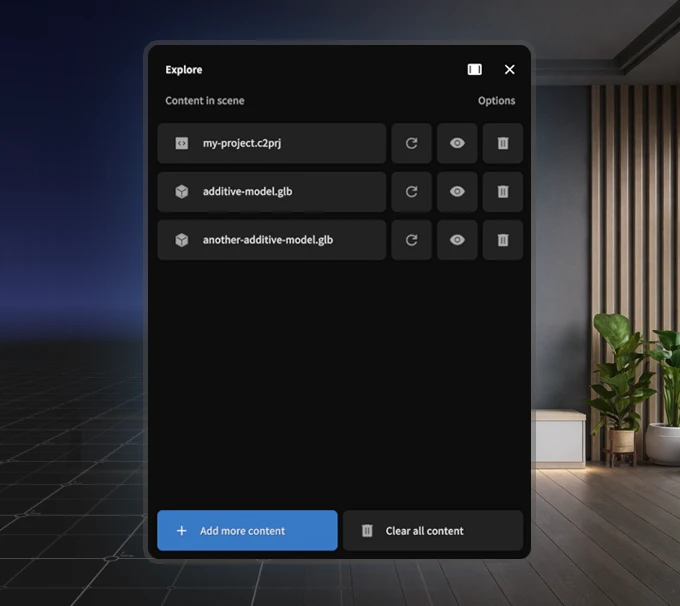Viewport: 680px width, 606px height.
Task: Delete my-project.c2prj with trash icon
Action: click(503, 143)
